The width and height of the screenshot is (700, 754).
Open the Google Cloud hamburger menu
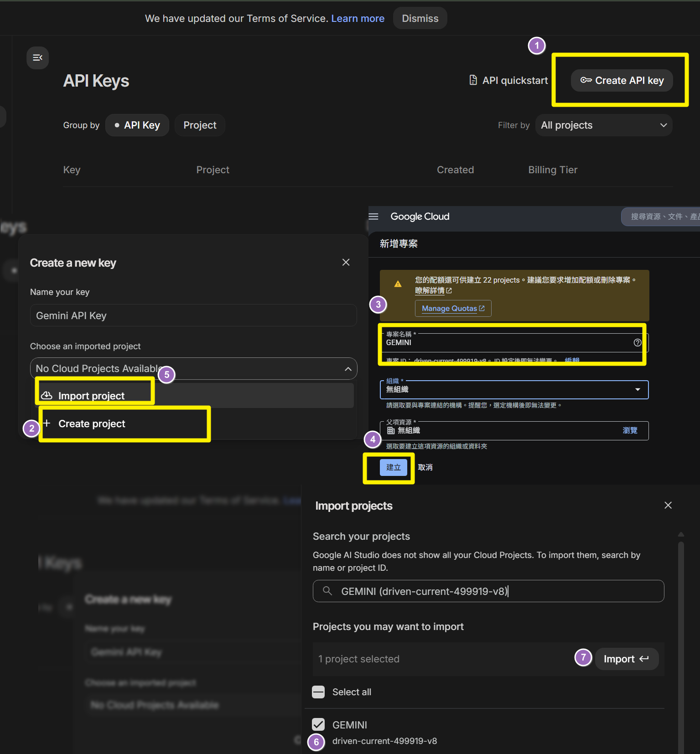373,217
